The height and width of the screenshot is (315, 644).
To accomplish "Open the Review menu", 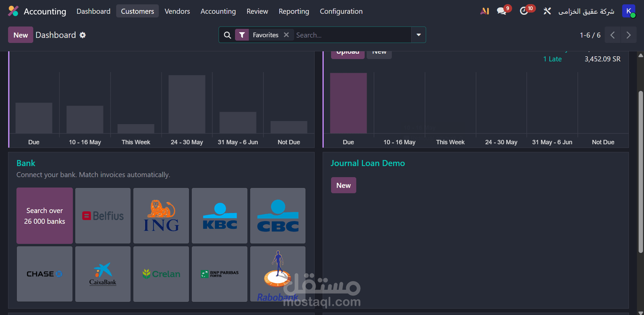I will [x=257, y=11].
